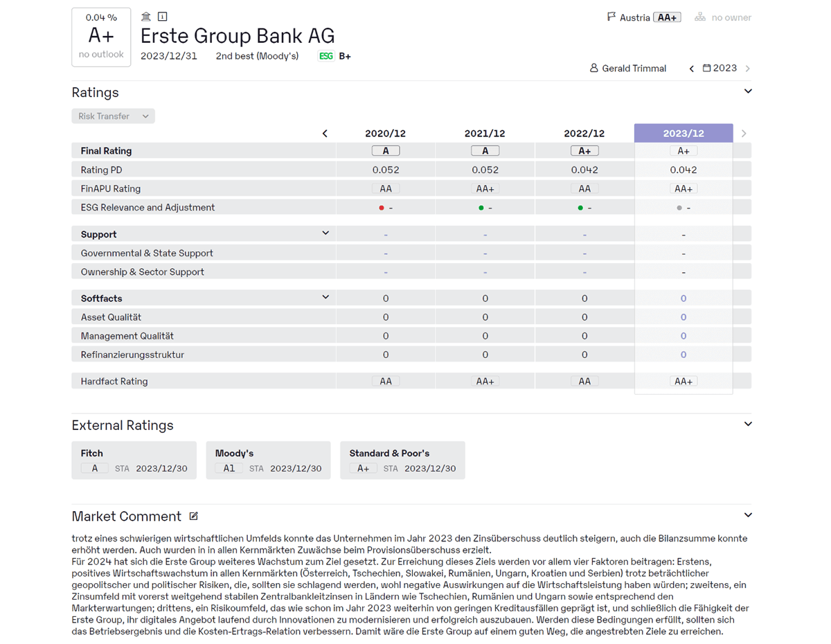Click the Governmental & State Support row label

(147, 253)
